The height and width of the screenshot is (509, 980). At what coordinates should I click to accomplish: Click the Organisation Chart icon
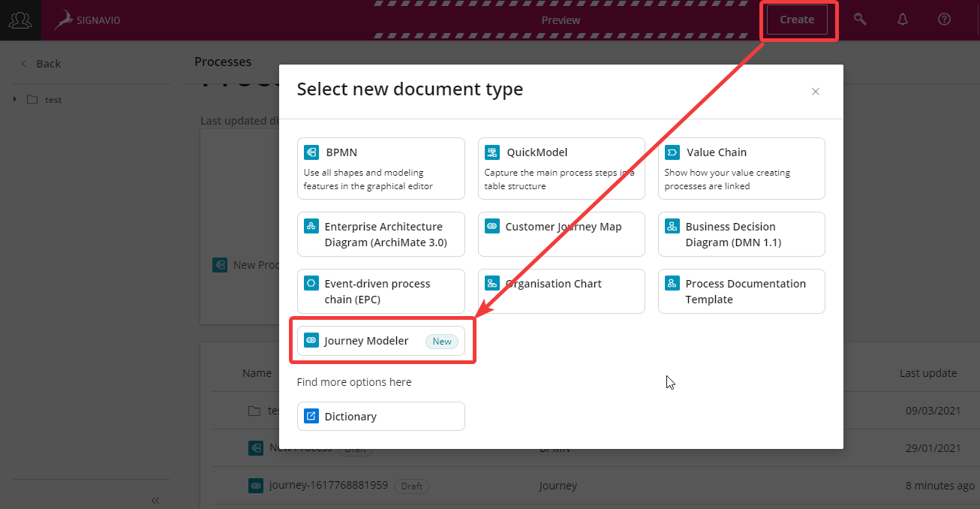click(x=492, y=283)
